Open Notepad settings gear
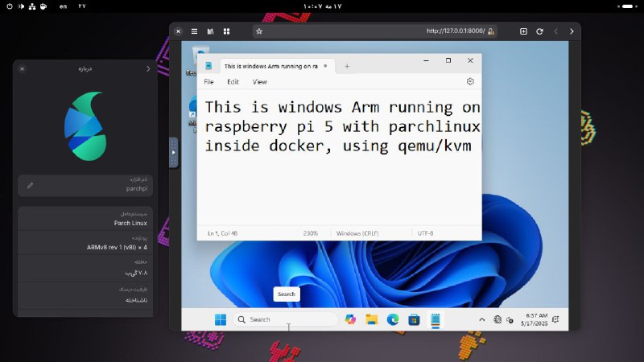644x362 pixels. tap(470, 82)
